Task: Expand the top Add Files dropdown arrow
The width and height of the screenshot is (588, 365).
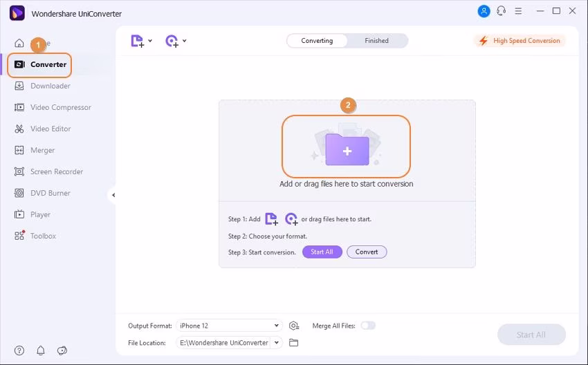Action: click(150, 41)
